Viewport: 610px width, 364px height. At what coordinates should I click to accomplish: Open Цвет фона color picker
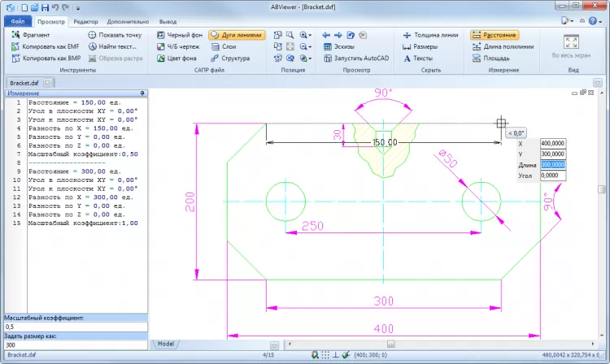pos(176,58)
